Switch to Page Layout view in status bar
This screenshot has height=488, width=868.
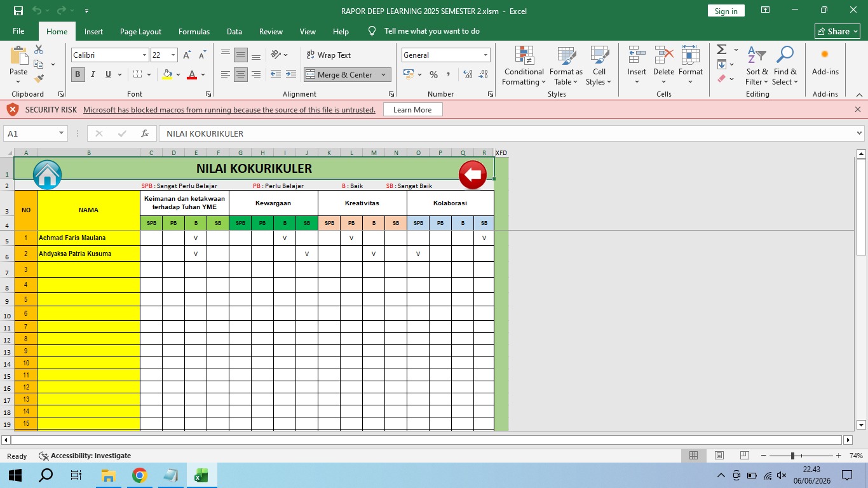tap(719, 456)
